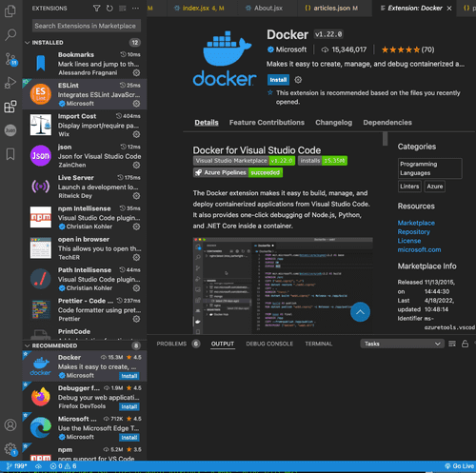Screen dimensions: 476x473
Task: Open the Json activity bar icon
Action: pos(10,130)
